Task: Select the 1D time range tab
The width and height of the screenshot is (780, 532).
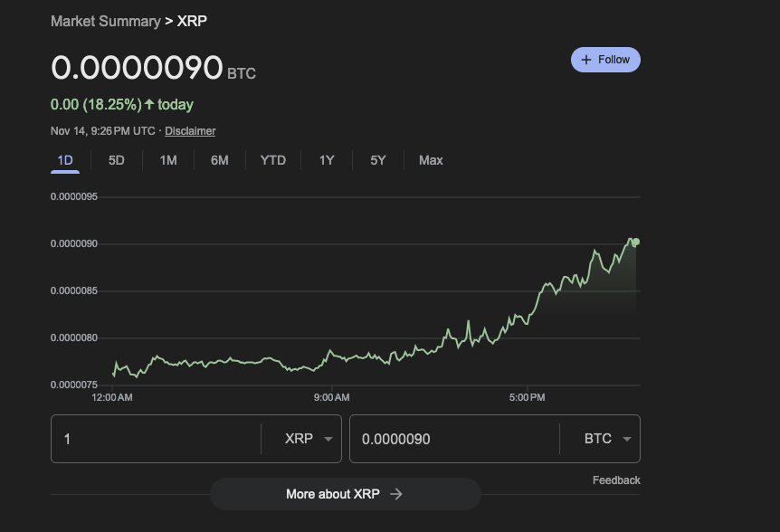Action: [x=65, y=160]
